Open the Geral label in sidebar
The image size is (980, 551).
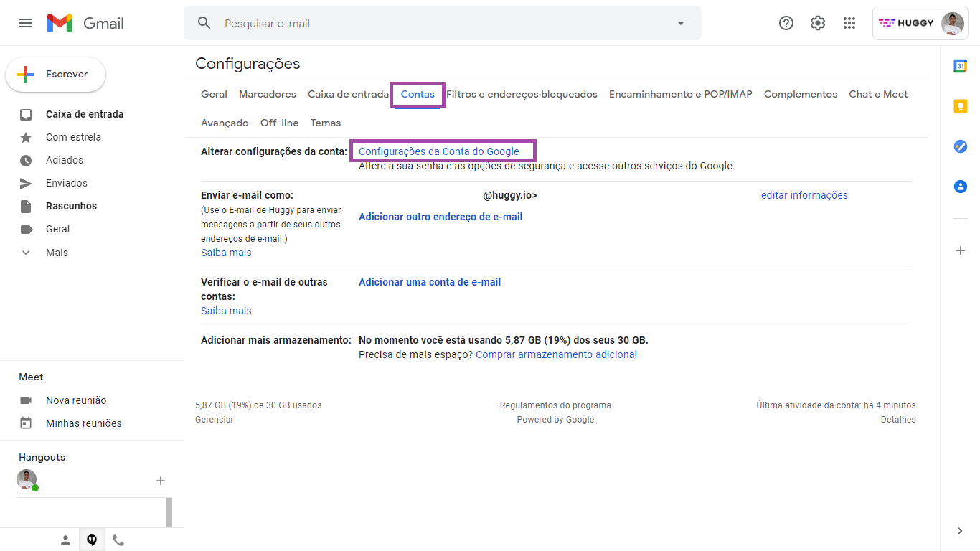point(58,229)
